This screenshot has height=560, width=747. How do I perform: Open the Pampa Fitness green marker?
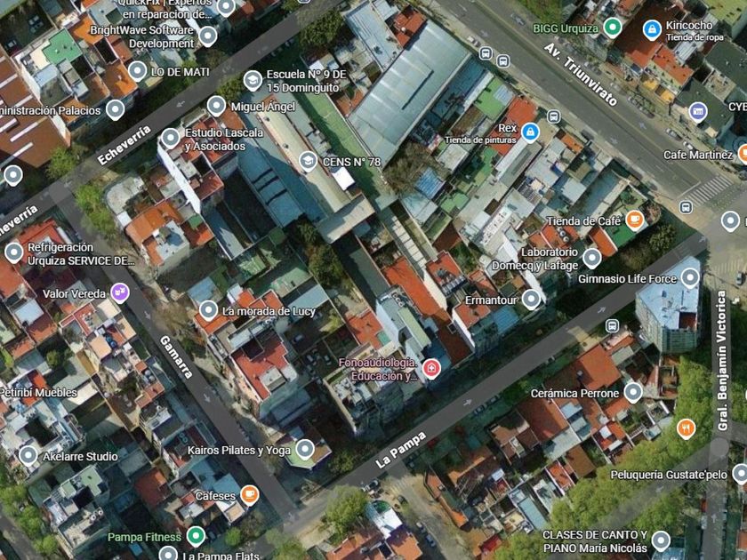coord(196,536)
